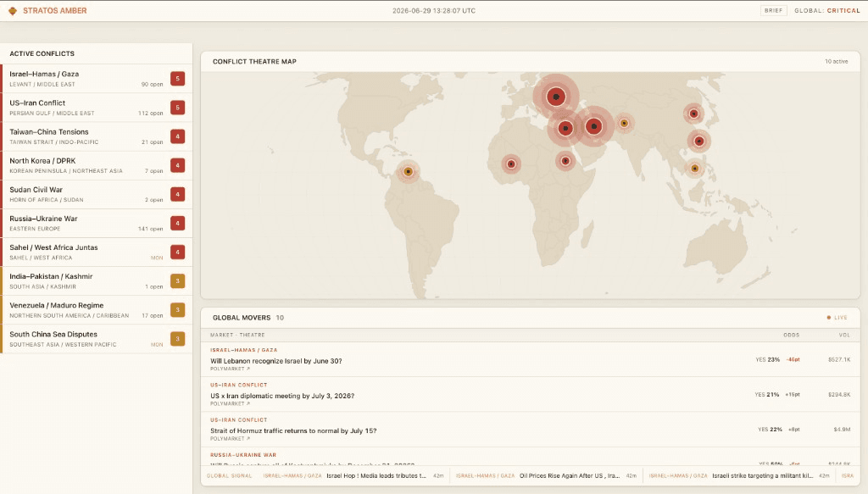Click the MARKET · THEATRE column header
This screenshot has height=494, width=868.
pos(237,335)
